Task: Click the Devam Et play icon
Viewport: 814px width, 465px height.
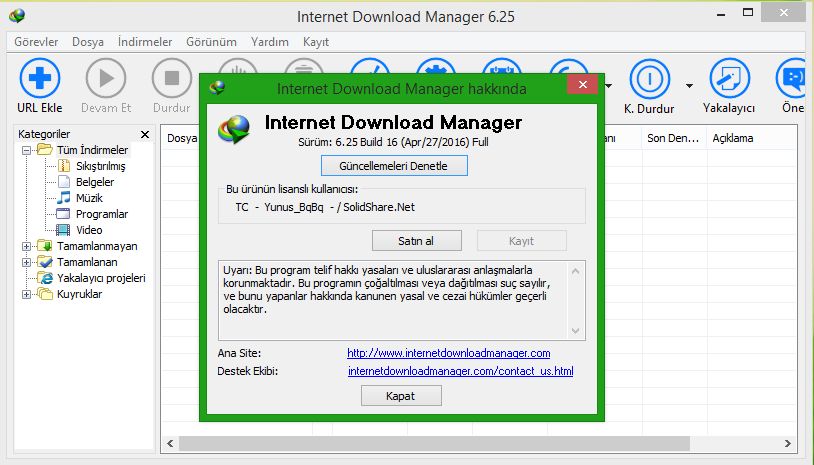Action: click(x=106, y=78)
